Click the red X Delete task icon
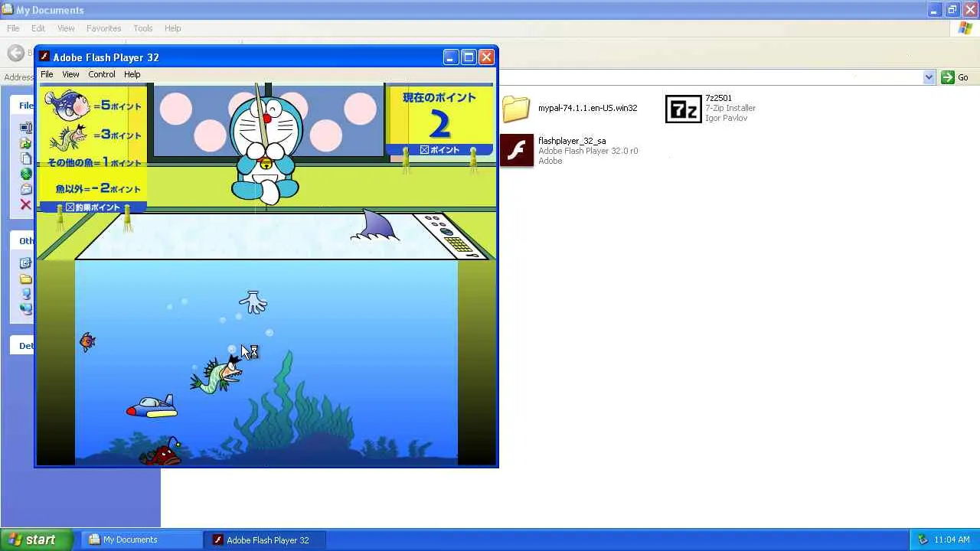The width and height of the screenshot is (980, 551). point(26,204)
